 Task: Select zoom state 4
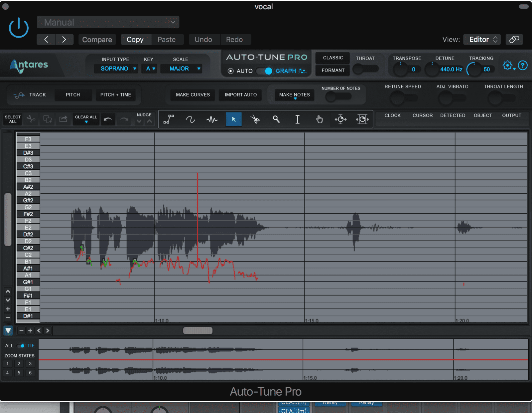coord(8,373)
